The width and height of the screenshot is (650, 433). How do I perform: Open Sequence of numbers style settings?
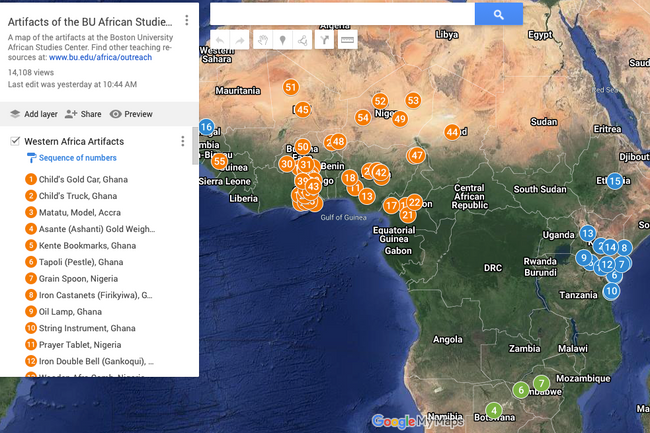[x=72, y=158]
